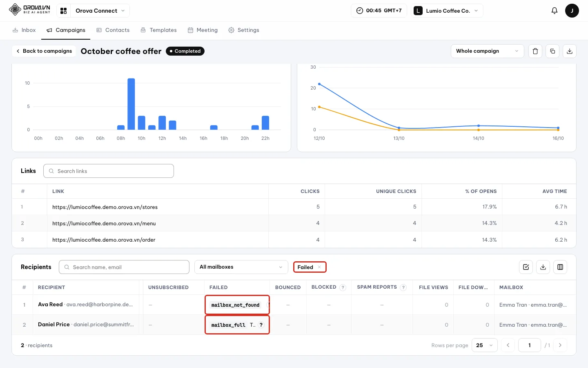Image resolution: width=588 pixels, height=368 pixels.
Task: Open the Whole campaign range dropdown
Action: (x=487, y=51)
